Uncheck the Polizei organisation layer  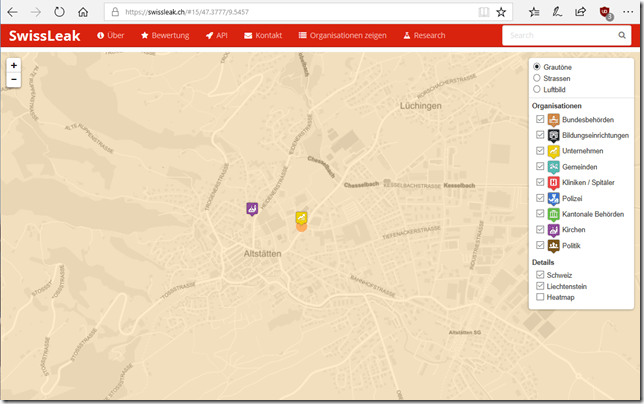pyautogui.click(x=540, y=198)
